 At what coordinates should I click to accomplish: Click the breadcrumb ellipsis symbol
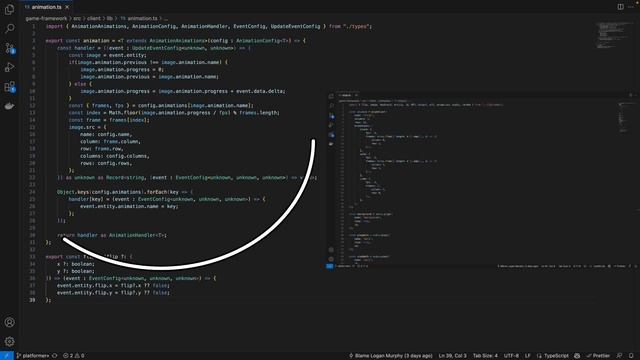pyautogui.click(x=166, y=18)
